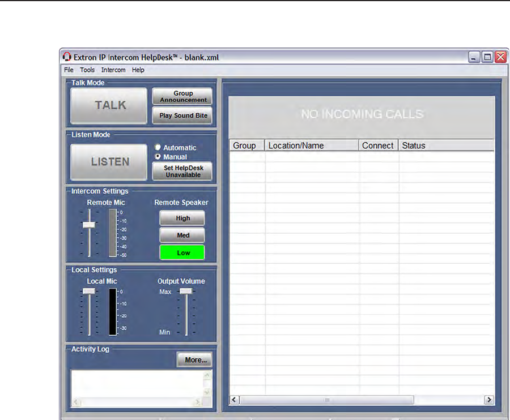
Task: Click the Extron headset icon in title bar
Action: (x=67, y=57)
